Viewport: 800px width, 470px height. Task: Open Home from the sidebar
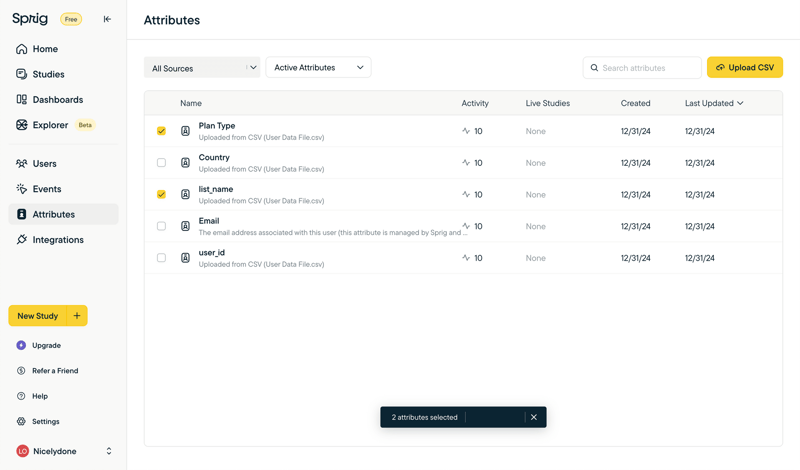click(x=63, y=49)
